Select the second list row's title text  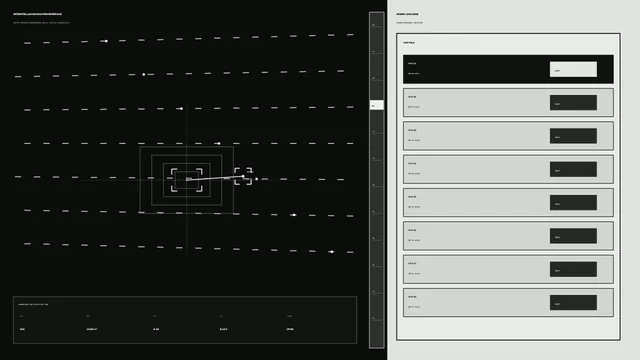coord(412,97)
